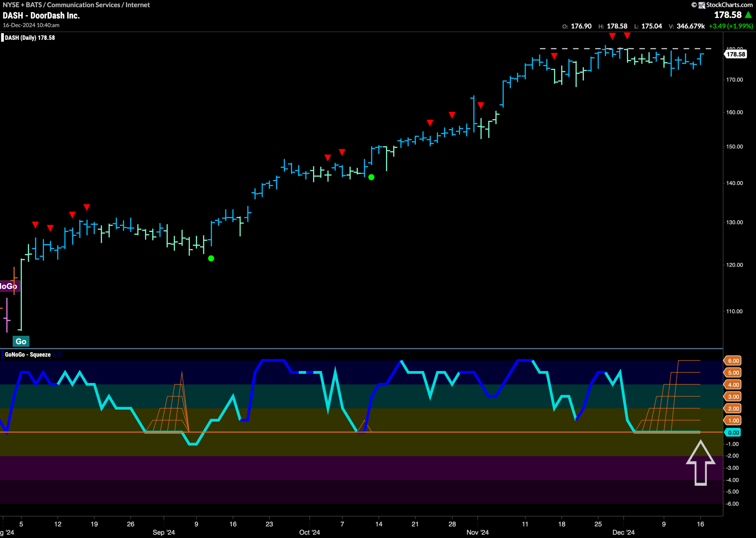Click date label 18 on the time axis
The width and height of the screenshot is (756, 538).
[562, 524]
